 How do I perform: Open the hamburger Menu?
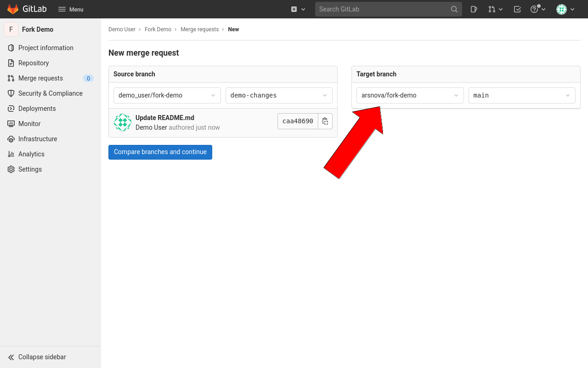71,9
